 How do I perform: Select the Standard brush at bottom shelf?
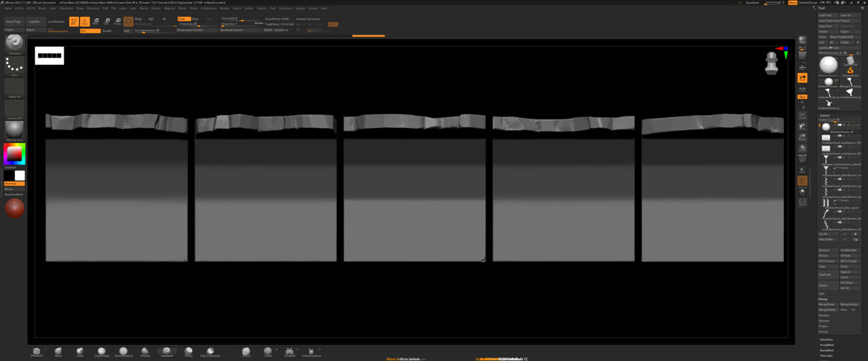coord(167,352)
